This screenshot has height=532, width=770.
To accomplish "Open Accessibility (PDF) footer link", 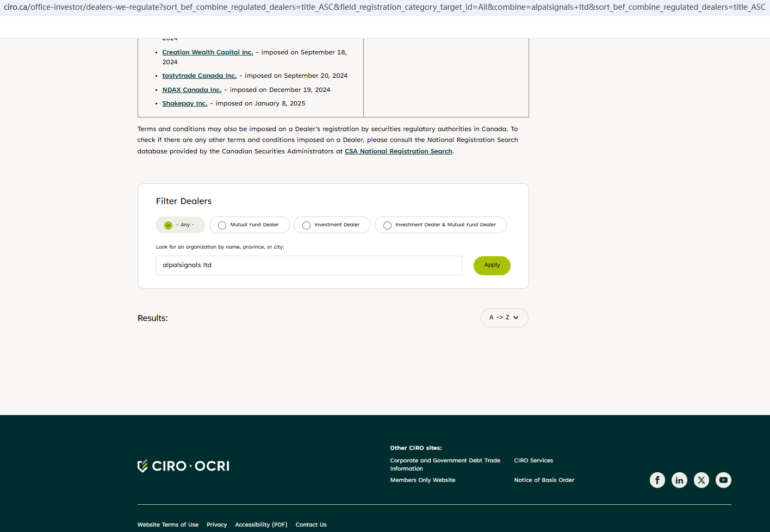I will click(x=261, y=525).
